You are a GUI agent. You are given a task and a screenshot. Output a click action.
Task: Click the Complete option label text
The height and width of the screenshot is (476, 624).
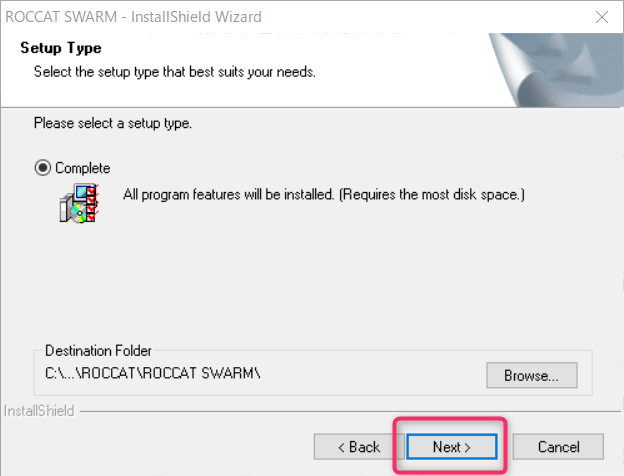click(x=82, y=168)
